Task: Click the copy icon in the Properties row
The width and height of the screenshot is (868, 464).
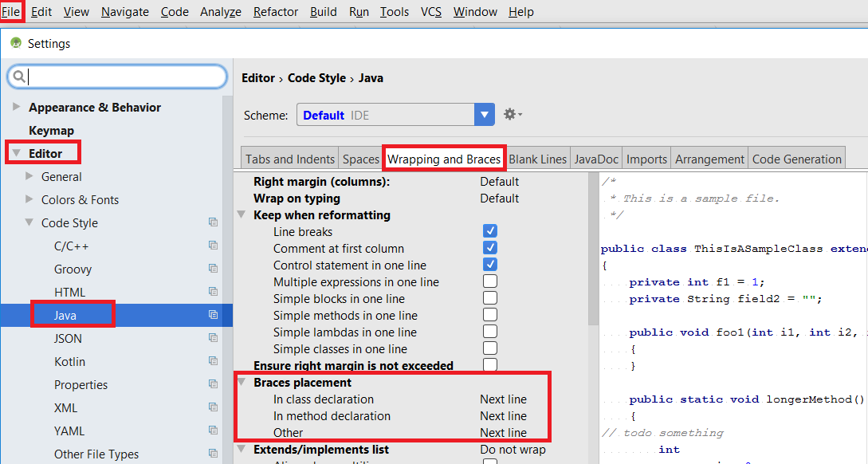Action: click(x=213, y=384)
